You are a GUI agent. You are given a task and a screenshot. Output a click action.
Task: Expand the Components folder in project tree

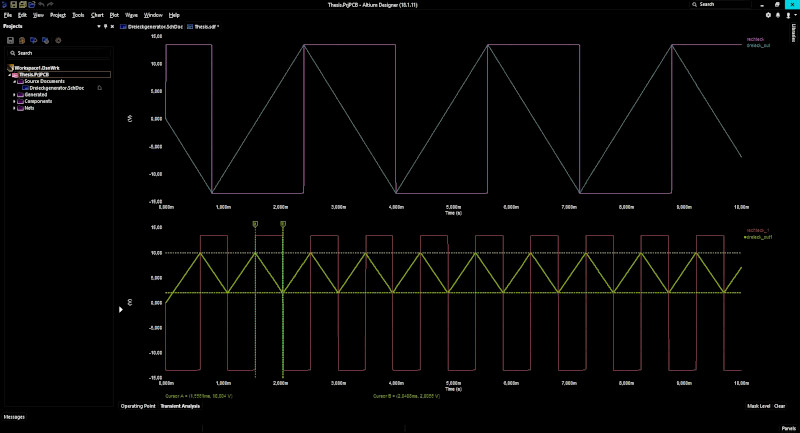15,102
